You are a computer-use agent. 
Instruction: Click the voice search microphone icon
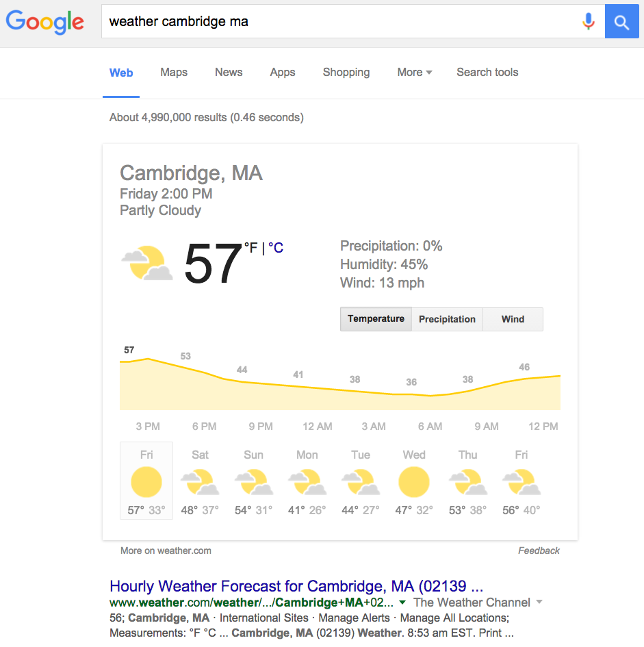pos(588,22)
